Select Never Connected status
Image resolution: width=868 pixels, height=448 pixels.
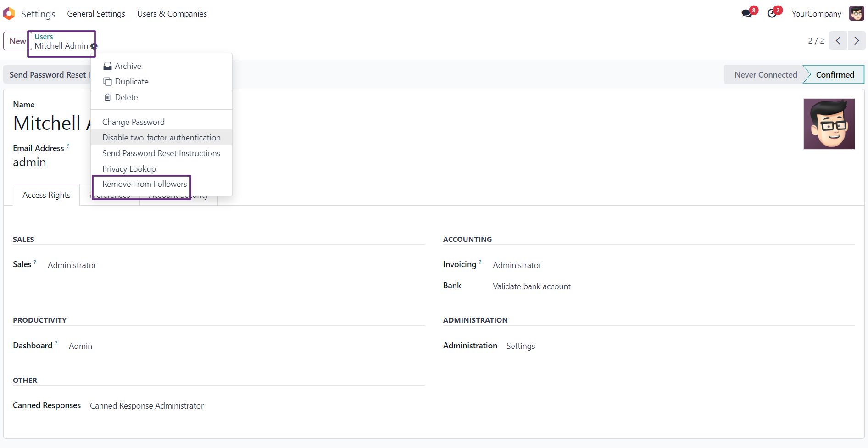tap(766, 75)
